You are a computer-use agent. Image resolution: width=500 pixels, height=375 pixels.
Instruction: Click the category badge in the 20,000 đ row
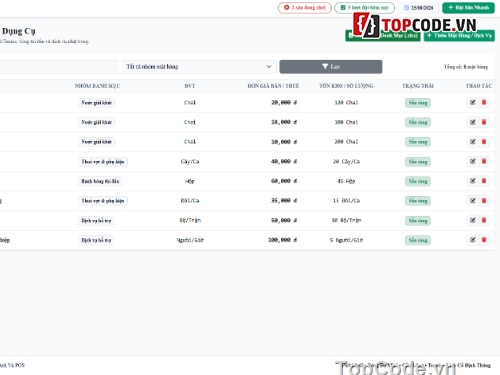click(96, 103)
